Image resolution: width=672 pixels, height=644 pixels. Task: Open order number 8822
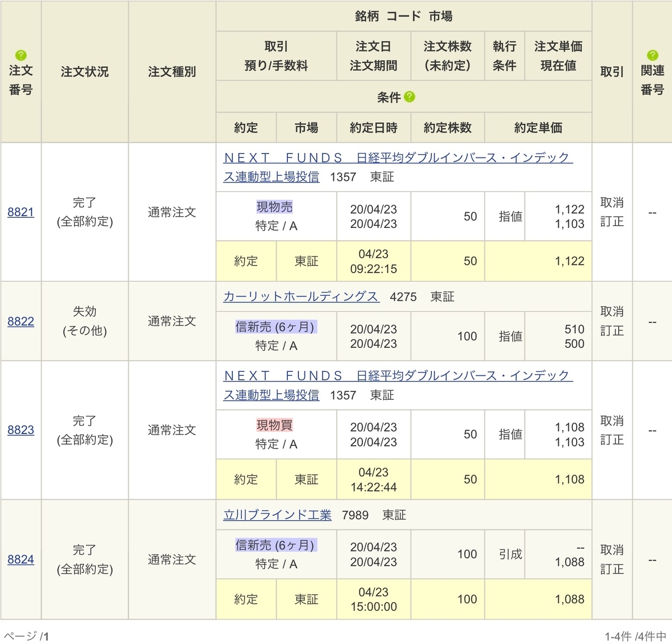[x=21, y=321]
